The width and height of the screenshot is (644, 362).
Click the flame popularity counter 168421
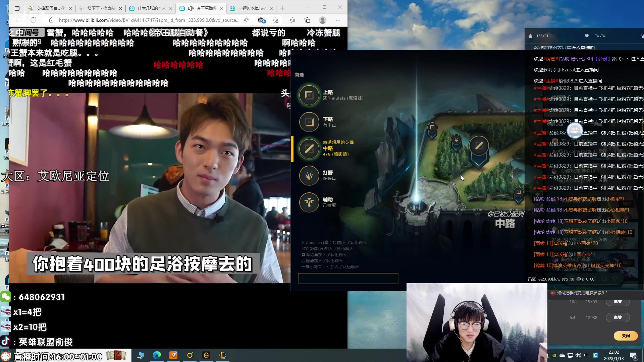pos(538,36)
